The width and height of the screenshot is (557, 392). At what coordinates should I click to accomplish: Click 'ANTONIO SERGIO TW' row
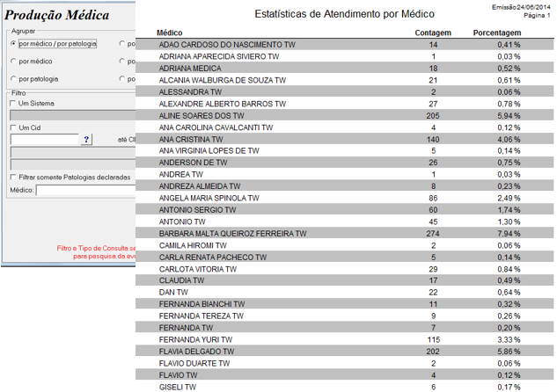coord(344,210)
